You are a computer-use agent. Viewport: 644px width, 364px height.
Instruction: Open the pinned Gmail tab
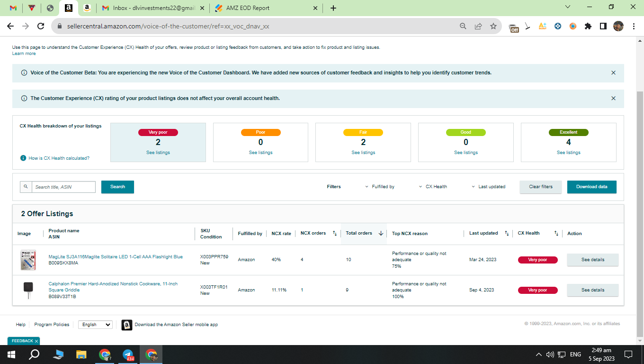click(x=13, y=8)
